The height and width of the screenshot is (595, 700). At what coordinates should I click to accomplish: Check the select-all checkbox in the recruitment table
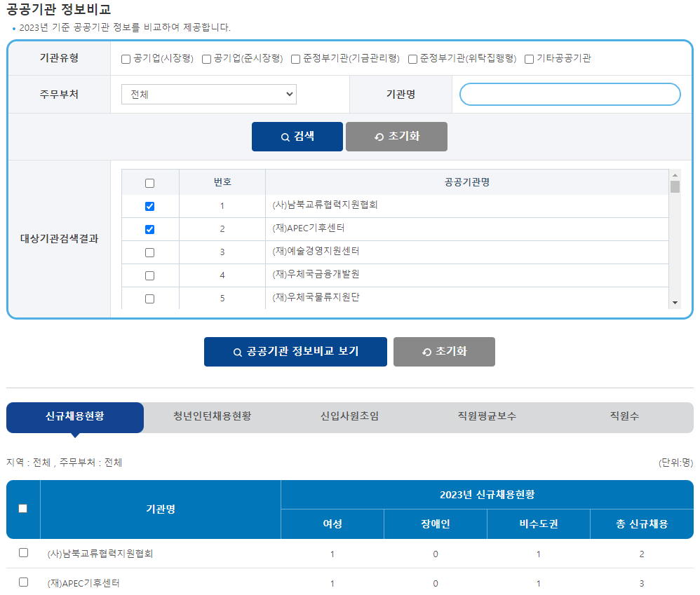coord(23,509)
